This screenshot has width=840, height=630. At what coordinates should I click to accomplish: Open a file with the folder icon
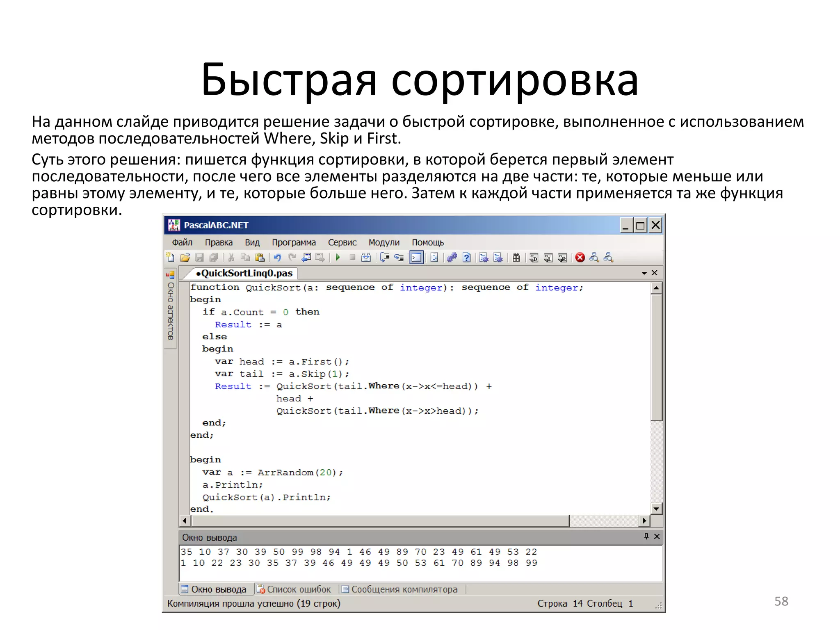pyautogui.click(x=185, y=258)
